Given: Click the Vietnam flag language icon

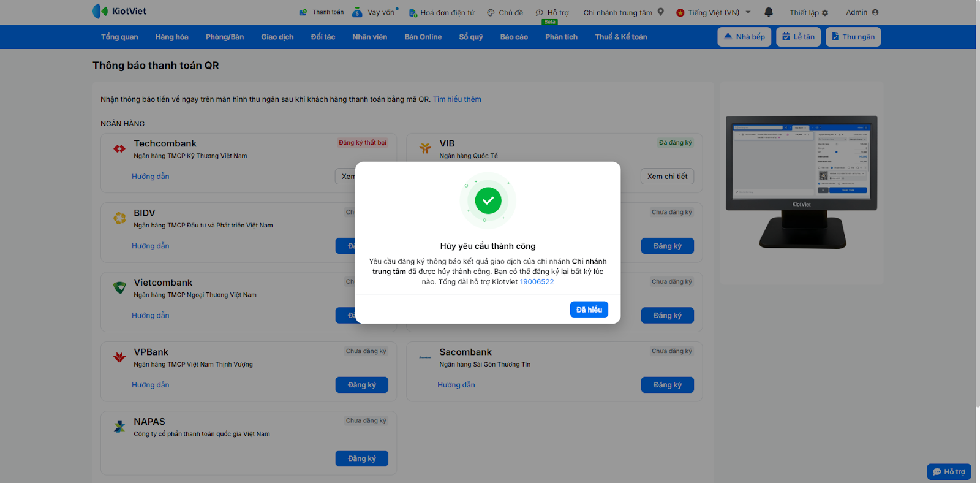Looking at the screenshot, I should coord(680,12).
